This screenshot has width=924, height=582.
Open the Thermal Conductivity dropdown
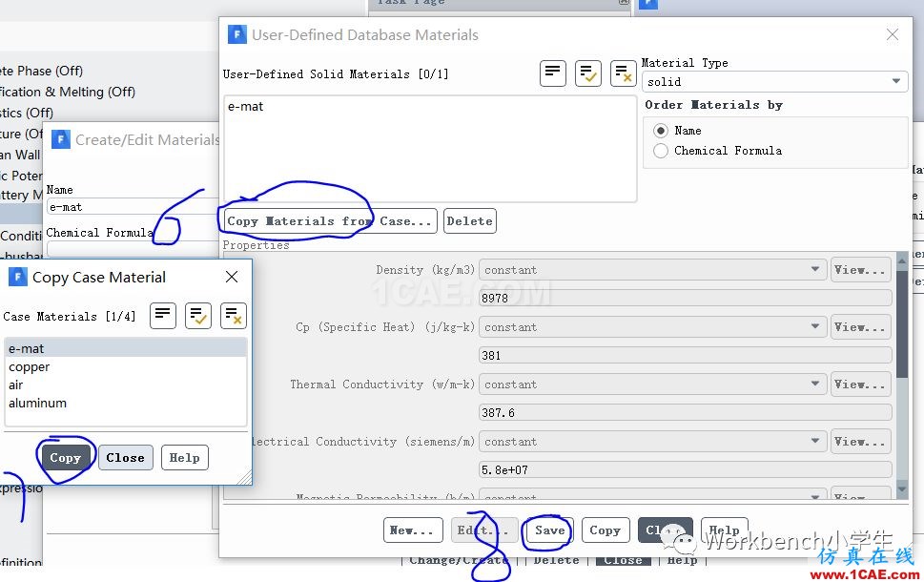click(x=652, y=384)
